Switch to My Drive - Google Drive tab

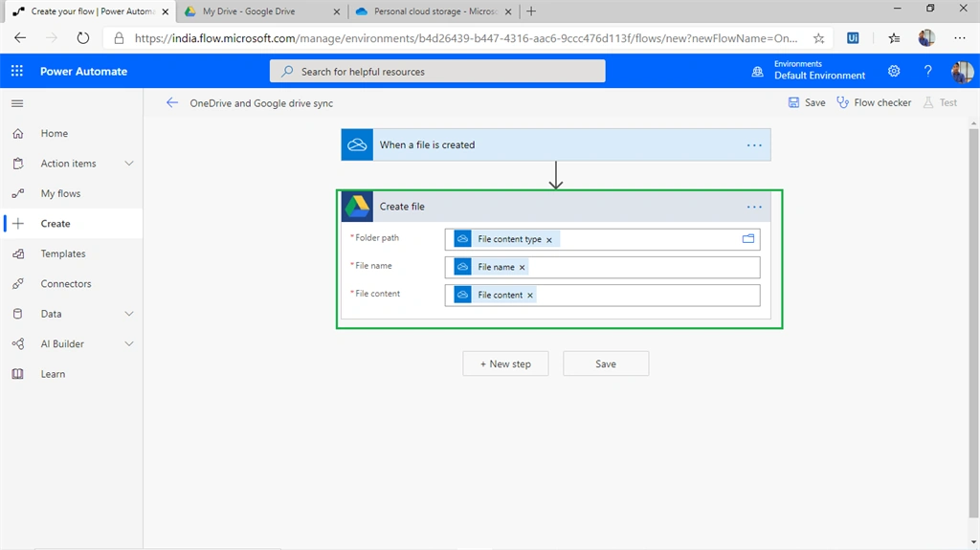[261, 11]
